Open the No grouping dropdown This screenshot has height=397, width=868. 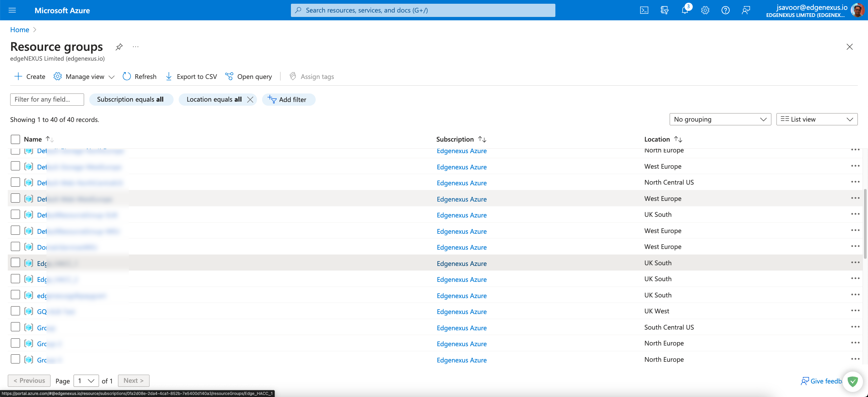(x=720, y=119)
